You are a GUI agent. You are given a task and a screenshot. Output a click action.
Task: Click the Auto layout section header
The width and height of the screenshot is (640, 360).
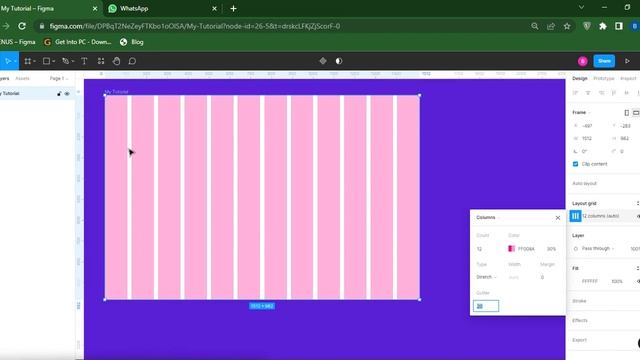(584, 184)
